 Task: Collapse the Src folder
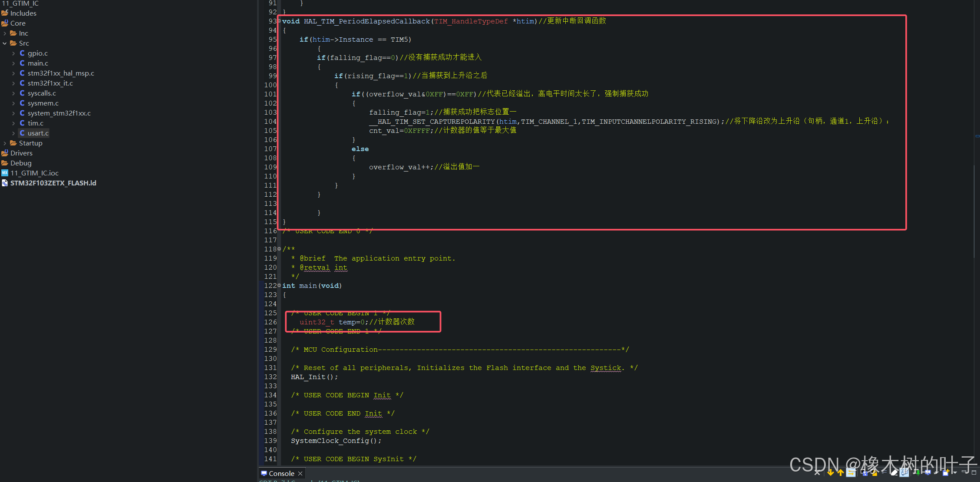click(5, 43)
